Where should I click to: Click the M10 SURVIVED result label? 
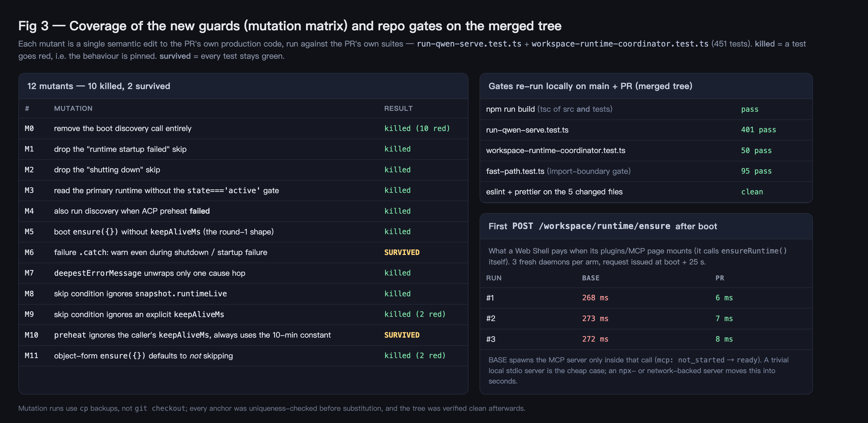click(x=402, y=335)
